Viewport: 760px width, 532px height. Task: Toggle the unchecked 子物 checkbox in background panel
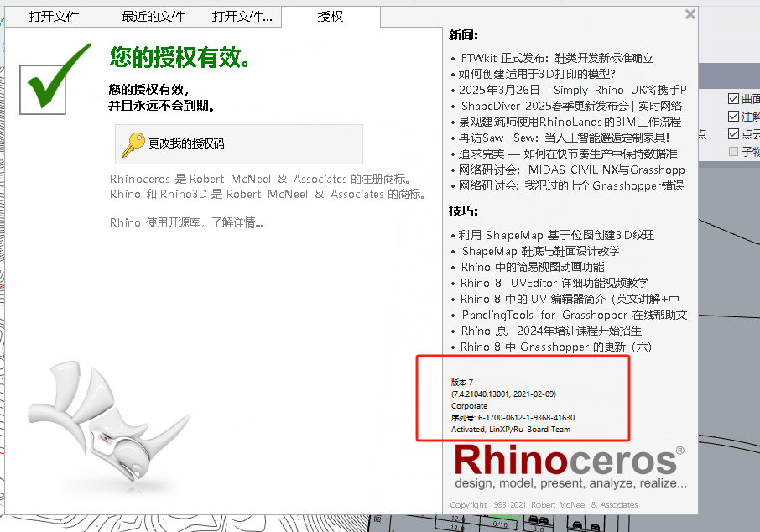point(733,152)
